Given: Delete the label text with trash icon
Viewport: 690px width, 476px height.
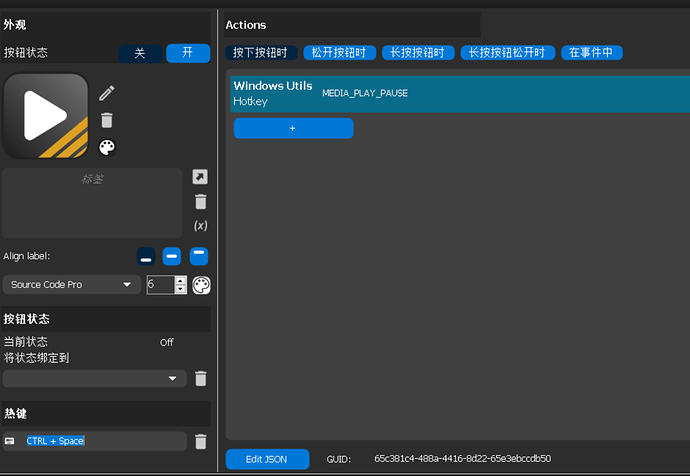Looking at the screenshot, I should pyautogui.click(x=200, y=202).
